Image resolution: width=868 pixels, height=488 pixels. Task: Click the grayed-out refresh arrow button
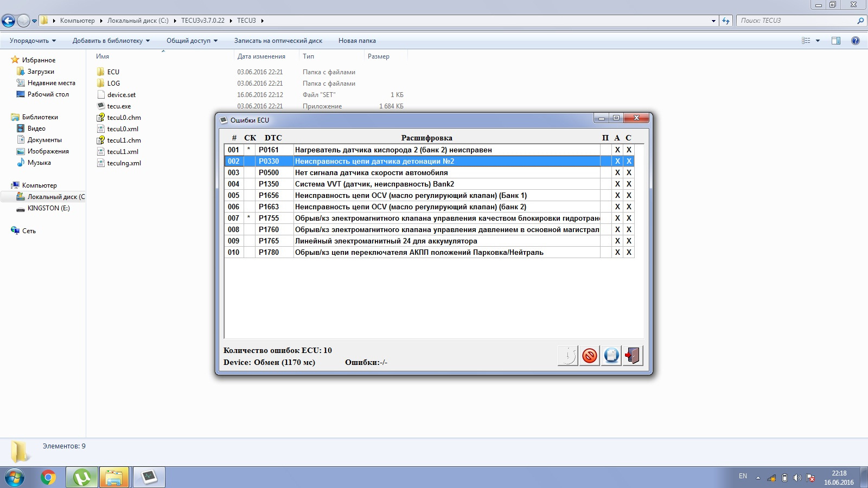567,356
